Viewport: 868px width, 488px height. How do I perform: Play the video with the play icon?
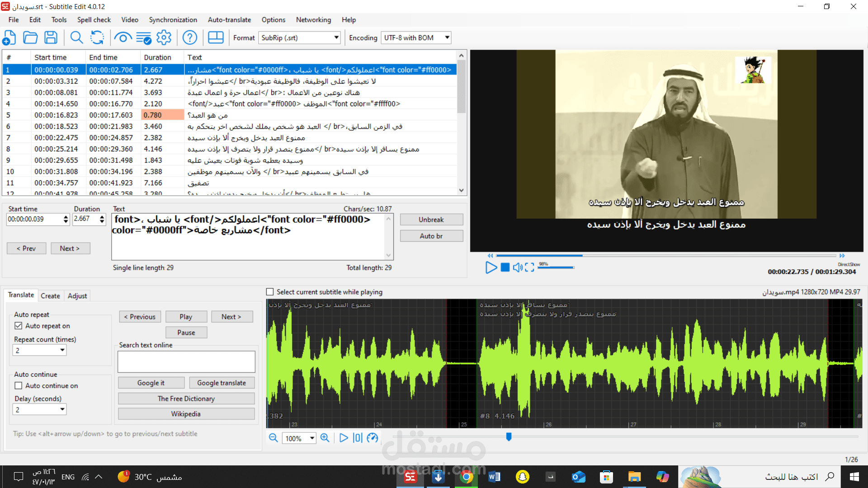coord(491,267)
